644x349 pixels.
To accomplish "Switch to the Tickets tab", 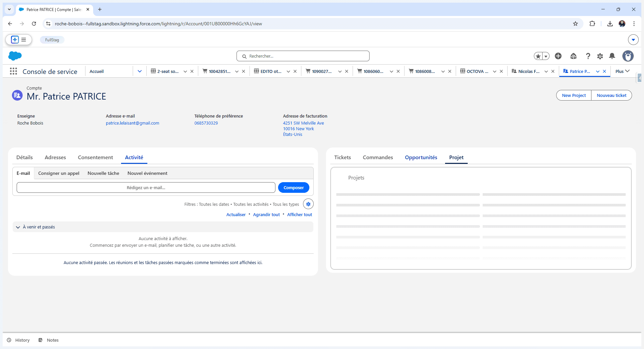I will (343, 157).
